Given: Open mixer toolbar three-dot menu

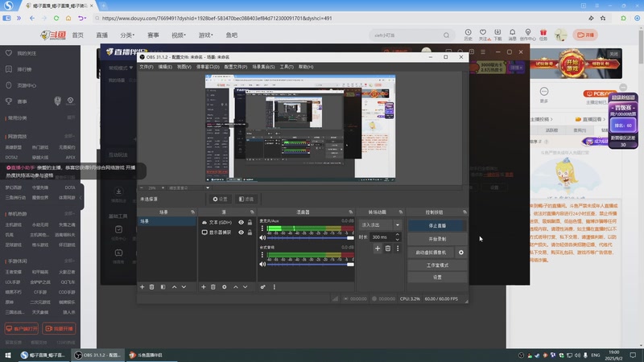Looking at the screenshot, I should pyautogui.click(x=275, y=287).
